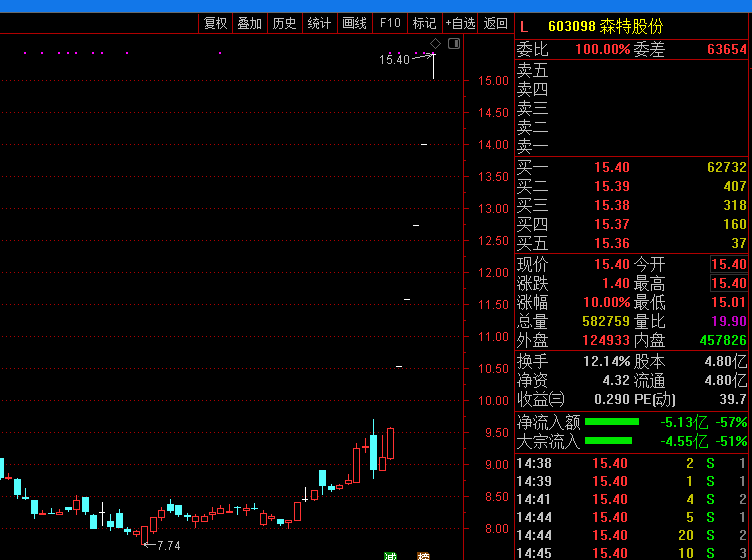Select the 14:38 trade tick row
The image size is (752, 560).
click(632, 463)
